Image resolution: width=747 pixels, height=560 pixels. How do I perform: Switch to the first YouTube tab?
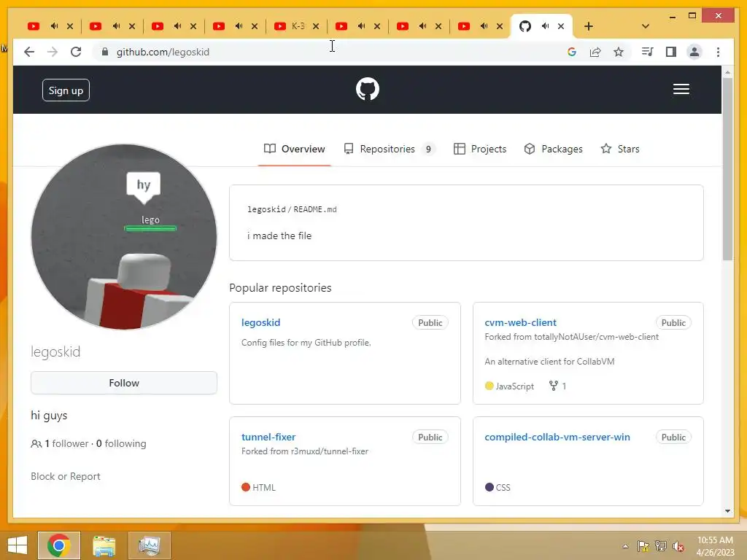tap(34, 26)
